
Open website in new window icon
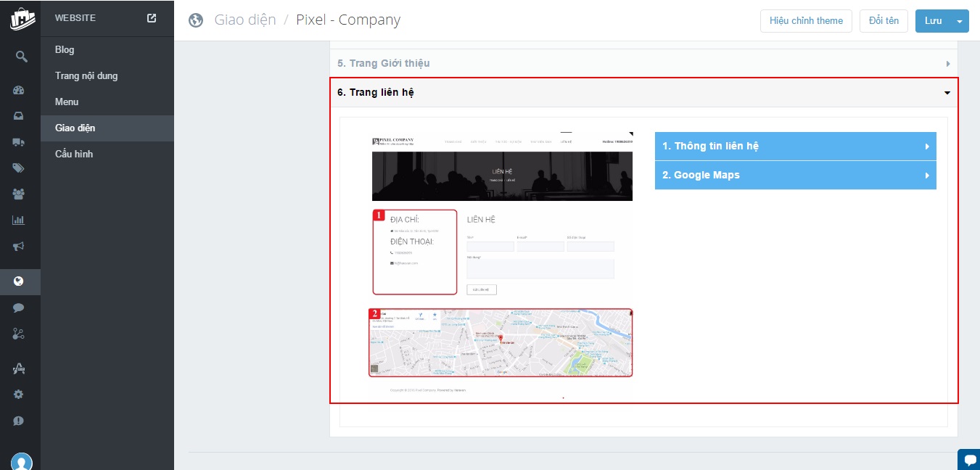point(152,18)
